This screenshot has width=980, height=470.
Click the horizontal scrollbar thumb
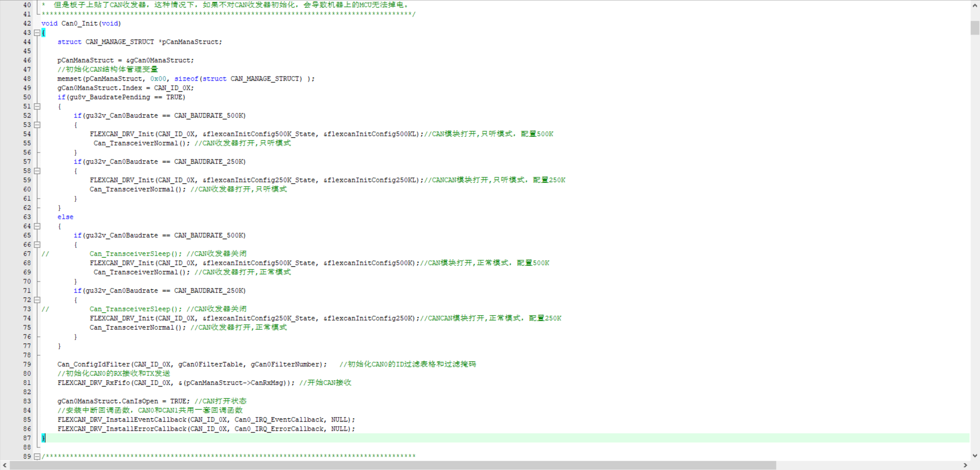391,465
